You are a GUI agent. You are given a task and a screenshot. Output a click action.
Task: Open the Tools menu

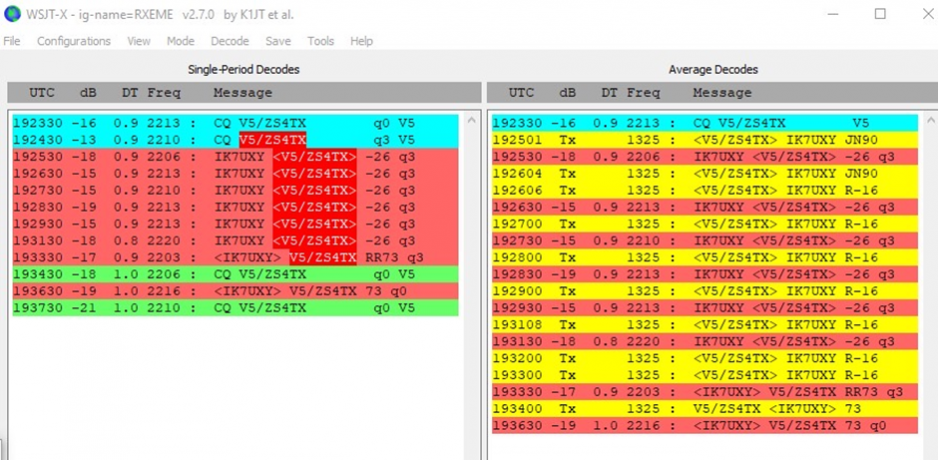[x=321, y=41]
